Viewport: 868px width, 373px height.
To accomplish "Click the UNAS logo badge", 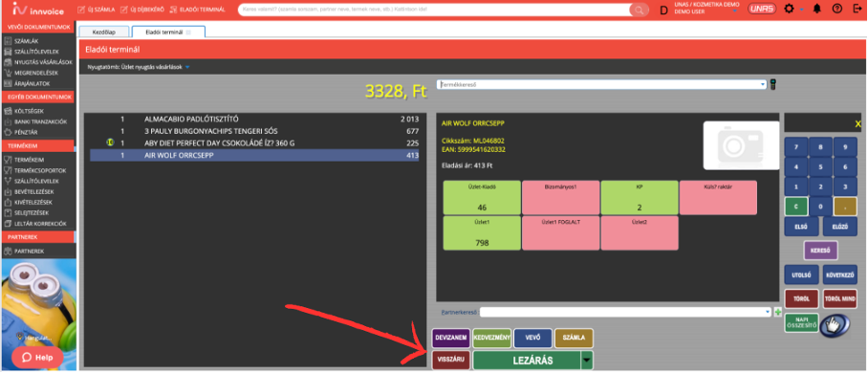I will (762, 9).
